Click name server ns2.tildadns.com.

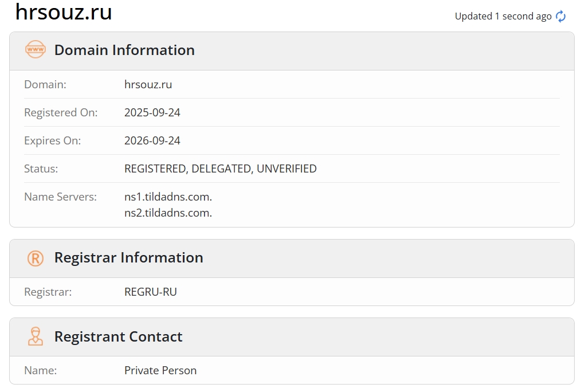(x=168, y=213)
